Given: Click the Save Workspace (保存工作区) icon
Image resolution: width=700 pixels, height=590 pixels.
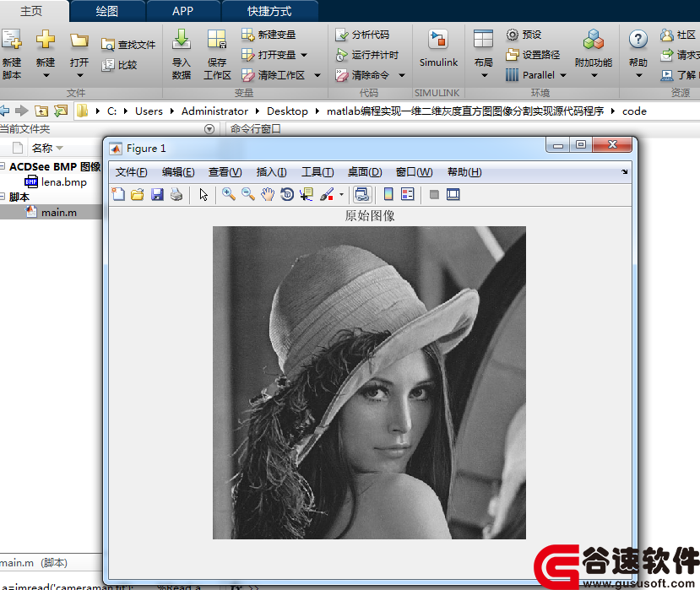Looking at the screenshot, I should point(217,40).
